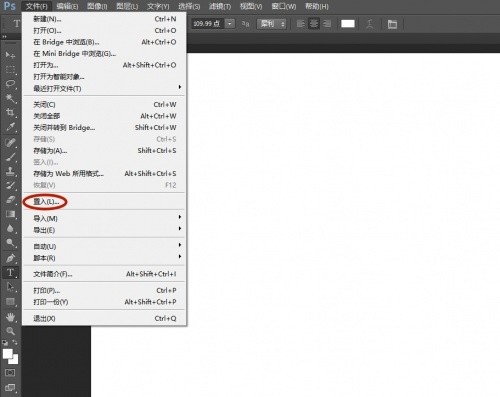Select the Clone Stamp tool
The width and height of the screenshot is (500, 397).
[11, 171]
